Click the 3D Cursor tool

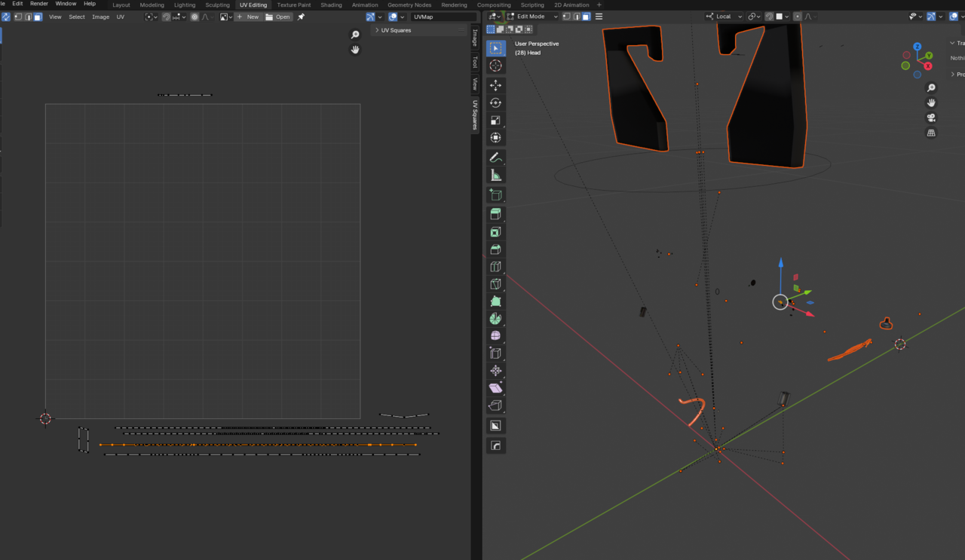click(495, 66)
